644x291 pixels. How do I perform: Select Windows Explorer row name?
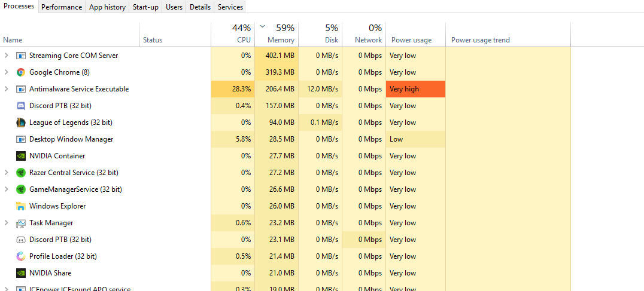(57, 206)
